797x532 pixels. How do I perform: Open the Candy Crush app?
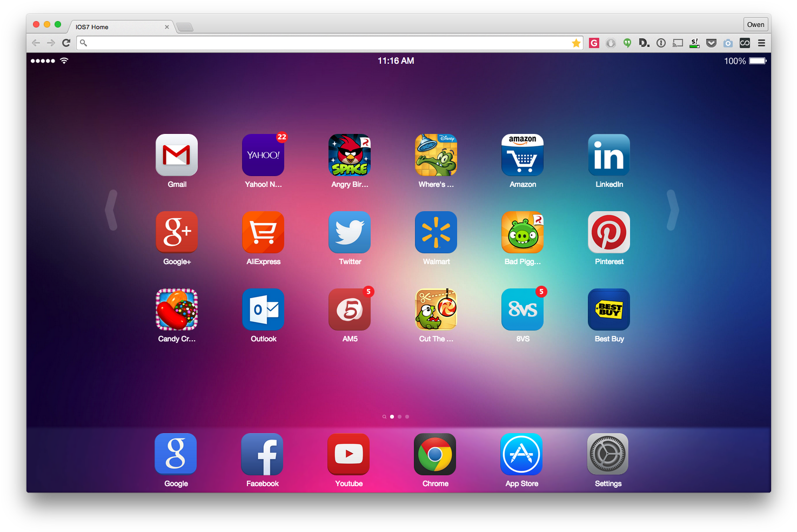click(x=177, y=309)
